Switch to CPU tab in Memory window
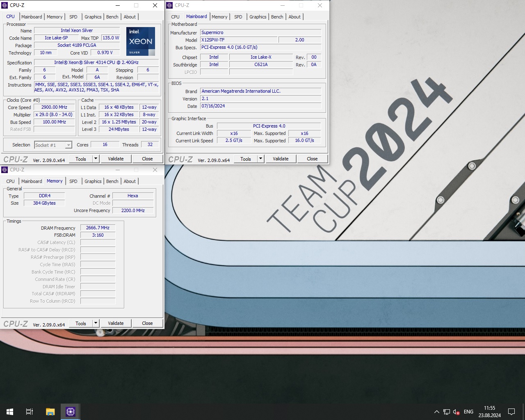The width and height of the screenshot is (525, 420). click(10, 181)
